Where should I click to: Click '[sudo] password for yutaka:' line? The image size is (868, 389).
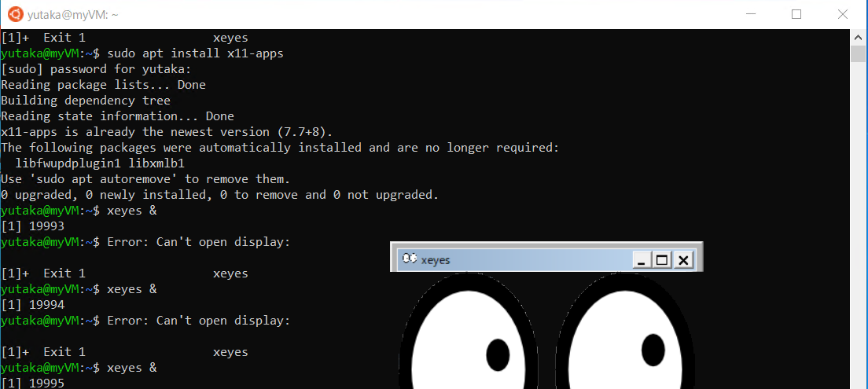tap(96, 69)
